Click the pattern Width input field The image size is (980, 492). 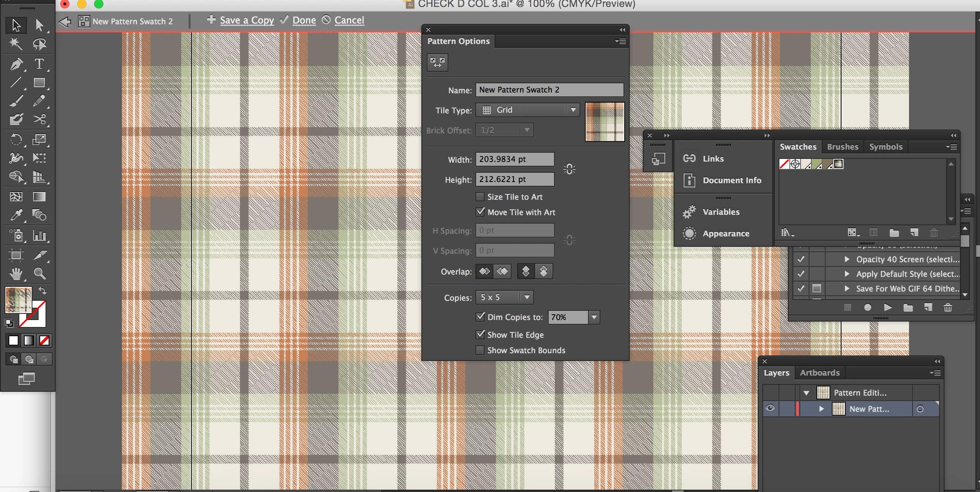[x=514, y=159]
